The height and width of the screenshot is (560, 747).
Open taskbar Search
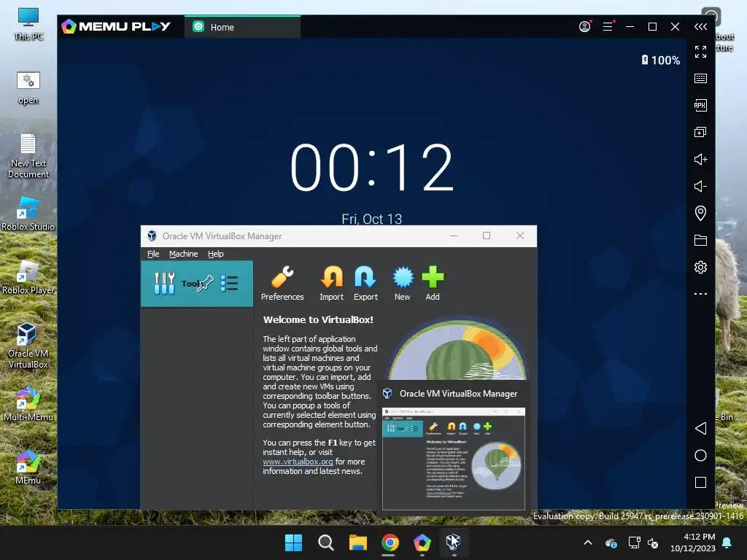click(326, 542)
